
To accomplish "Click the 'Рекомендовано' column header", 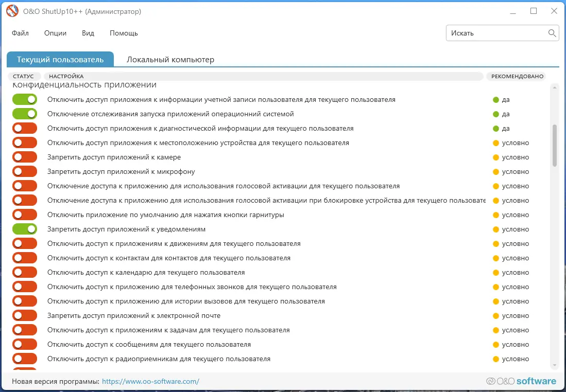I will pos(517,77).
